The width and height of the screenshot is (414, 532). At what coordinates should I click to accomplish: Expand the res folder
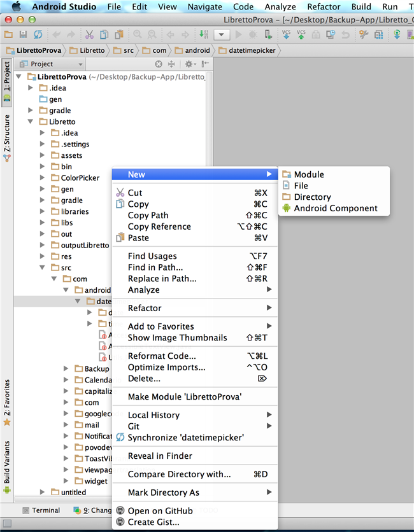coord(42,256)
